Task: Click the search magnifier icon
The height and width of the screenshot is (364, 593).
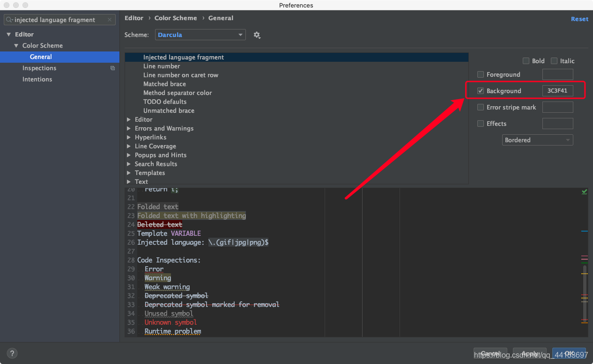Action: pos(9,20)
